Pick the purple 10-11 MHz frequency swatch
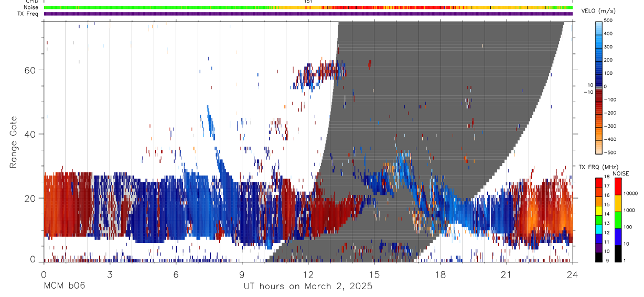The width and height of the screenshot is (644, 297). [x=599, y=247]
